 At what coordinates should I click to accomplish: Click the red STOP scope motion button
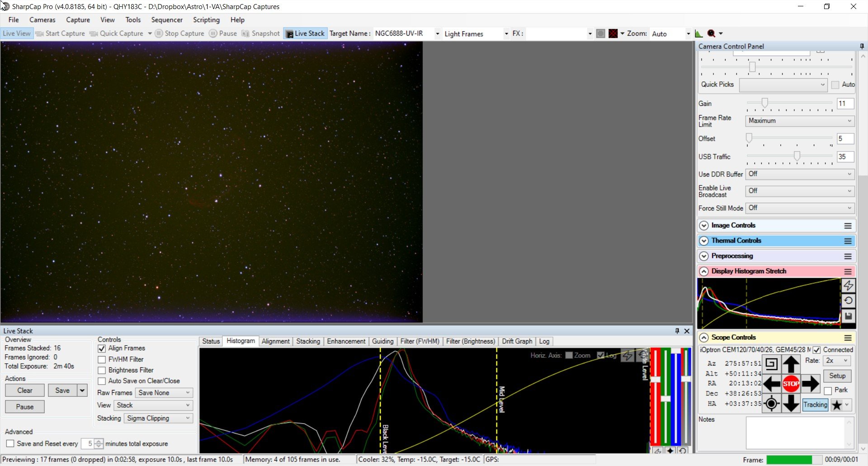(x=791, y=384)
